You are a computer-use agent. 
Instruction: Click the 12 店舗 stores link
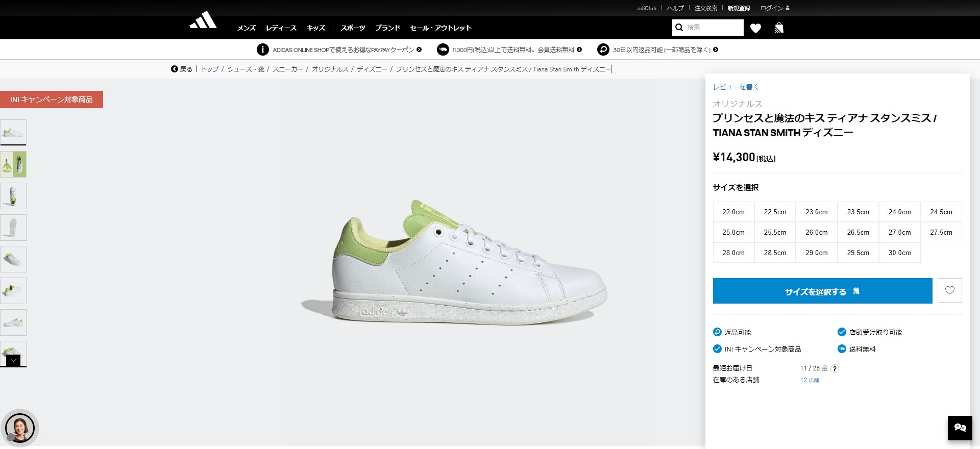(810, 380)
